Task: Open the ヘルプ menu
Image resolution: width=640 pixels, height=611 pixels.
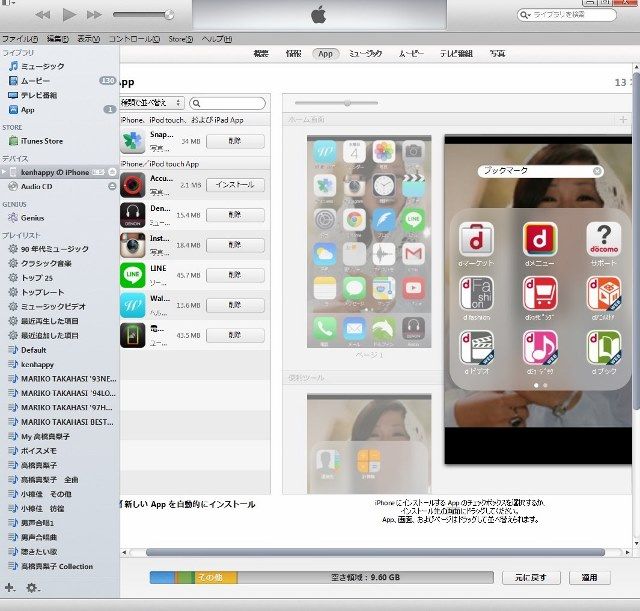Action: point(217,39)
